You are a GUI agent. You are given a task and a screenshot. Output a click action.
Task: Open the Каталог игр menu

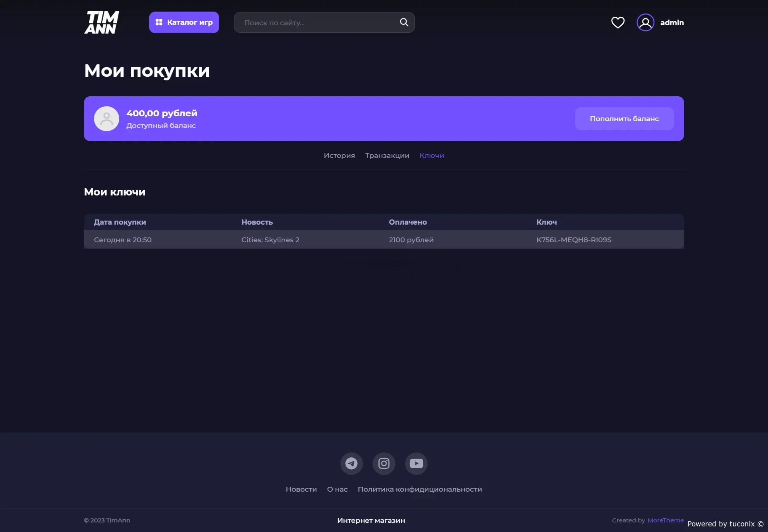point(184,22)
